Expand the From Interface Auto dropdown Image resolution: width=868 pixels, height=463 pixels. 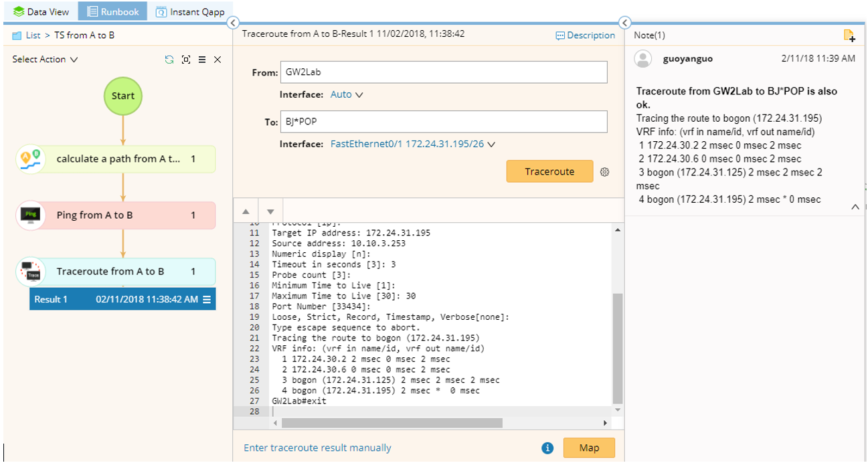(x=347, y=95)
